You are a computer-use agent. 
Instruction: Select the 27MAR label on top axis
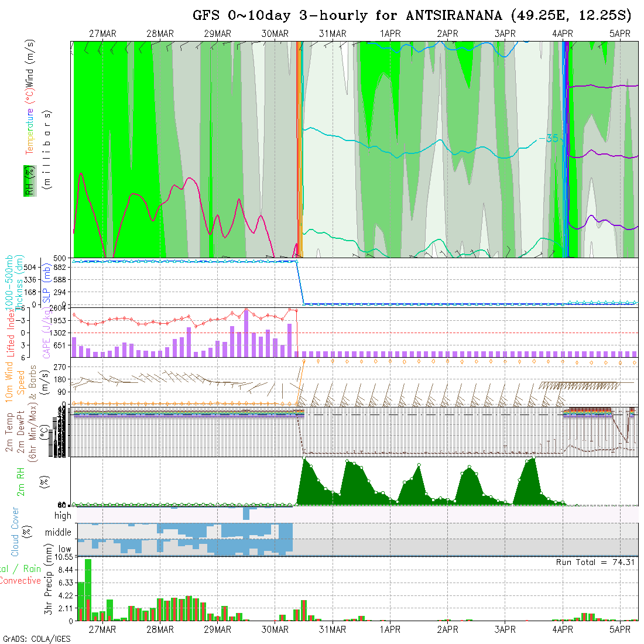tap(102, 34)
